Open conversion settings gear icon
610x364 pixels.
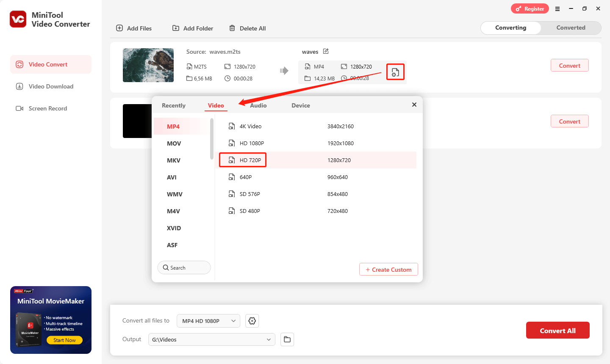252,321
